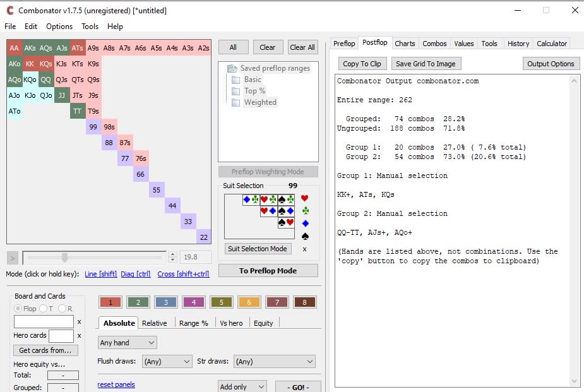Open Output Options

point(551,64)
